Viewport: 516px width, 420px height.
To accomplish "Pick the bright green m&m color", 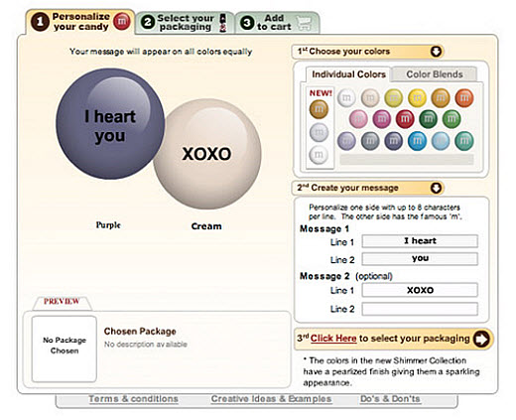I will pyautogui.click(x=451, y=119).
